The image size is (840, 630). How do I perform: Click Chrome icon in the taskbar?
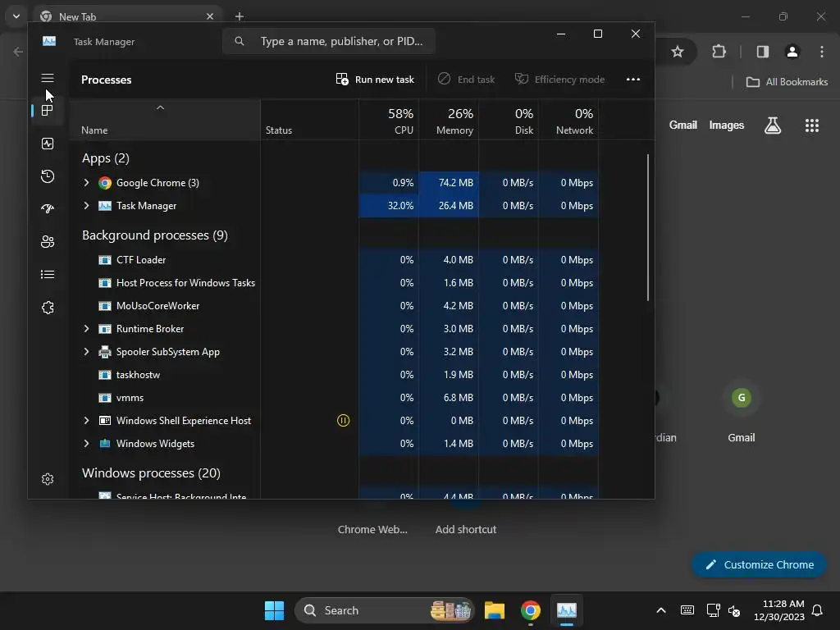[531, 610]
